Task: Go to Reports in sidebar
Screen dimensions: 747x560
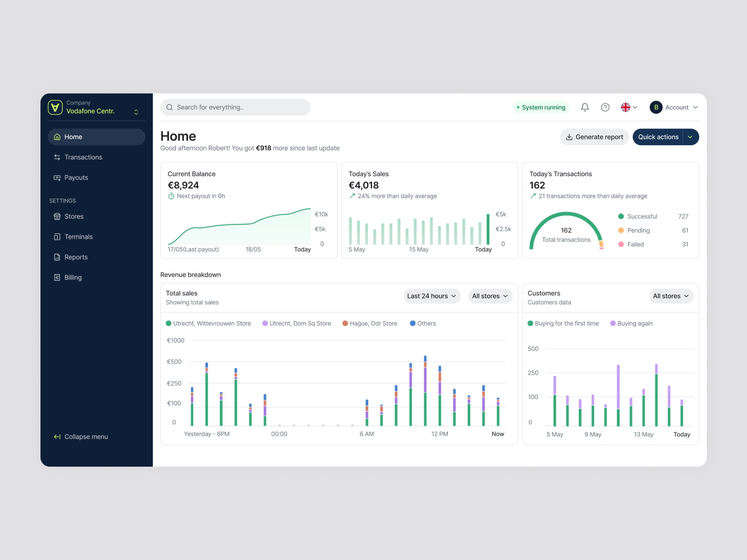Action: [x=76, y=257]
